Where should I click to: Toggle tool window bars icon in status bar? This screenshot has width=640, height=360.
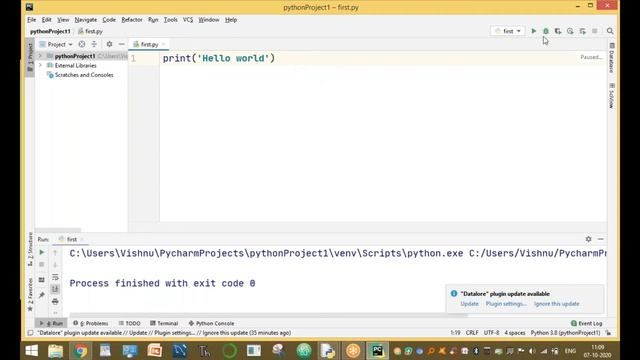30,333
